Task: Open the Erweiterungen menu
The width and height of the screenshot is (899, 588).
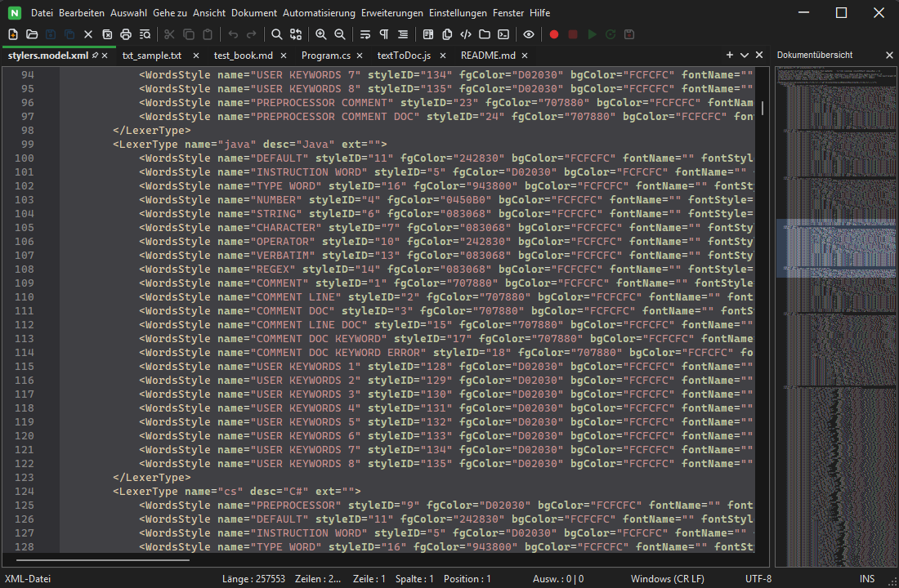Action: point(392,12)
